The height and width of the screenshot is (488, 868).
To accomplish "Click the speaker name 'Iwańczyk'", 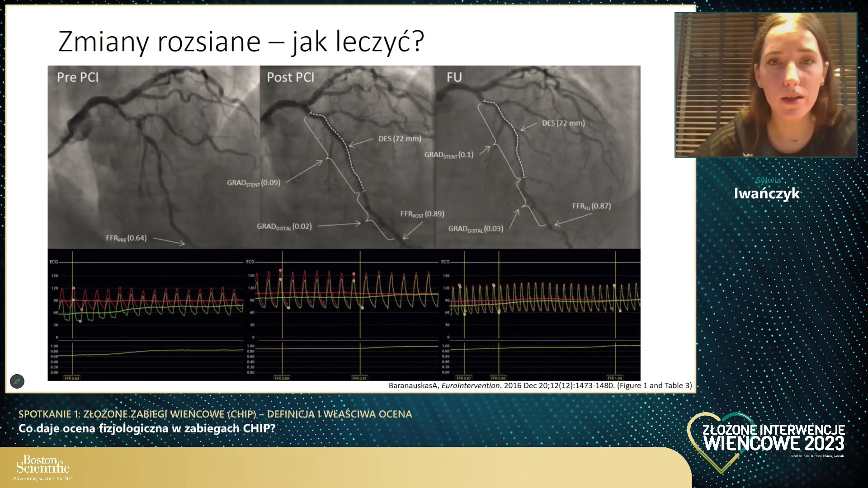I will [767, 194].
